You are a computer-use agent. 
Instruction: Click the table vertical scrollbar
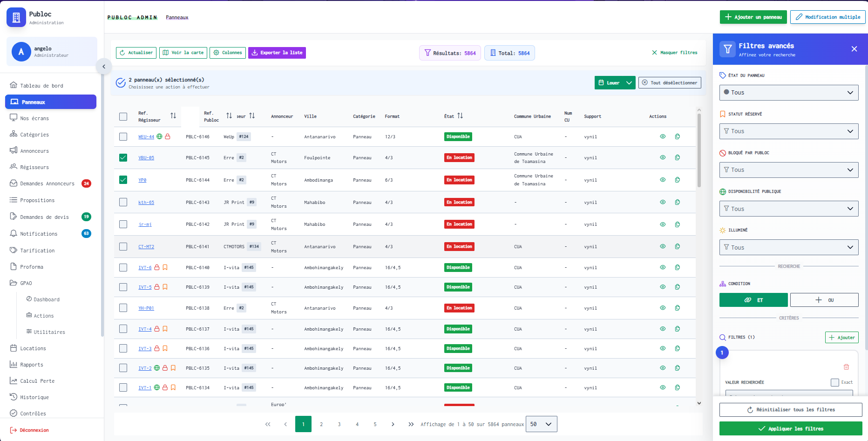click(699, 149)
